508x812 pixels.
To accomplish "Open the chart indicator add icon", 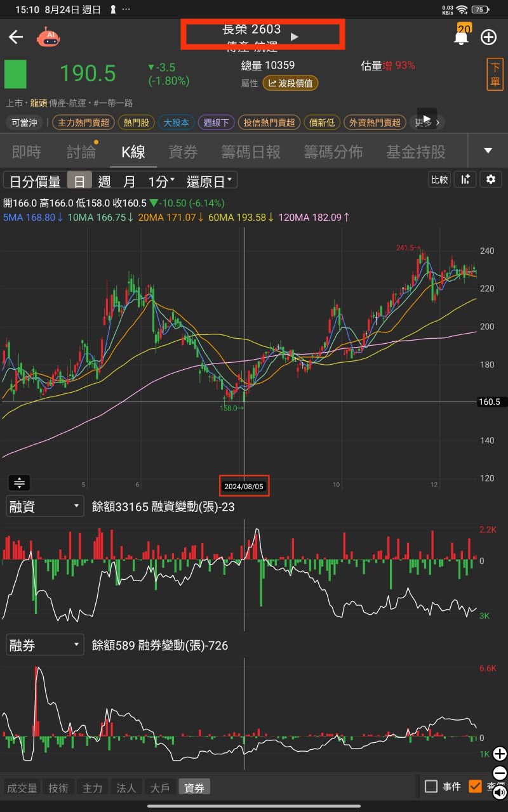I will 465,180.
